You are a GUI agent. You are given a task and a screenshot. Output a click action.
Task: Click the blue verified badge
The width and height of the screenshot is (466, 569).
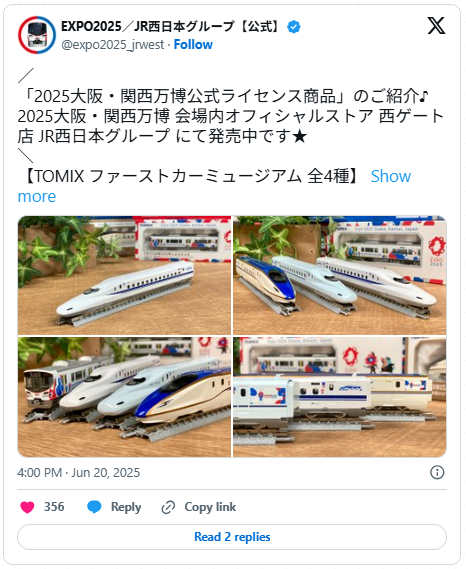pyautogui.click(x=293, y=26)
